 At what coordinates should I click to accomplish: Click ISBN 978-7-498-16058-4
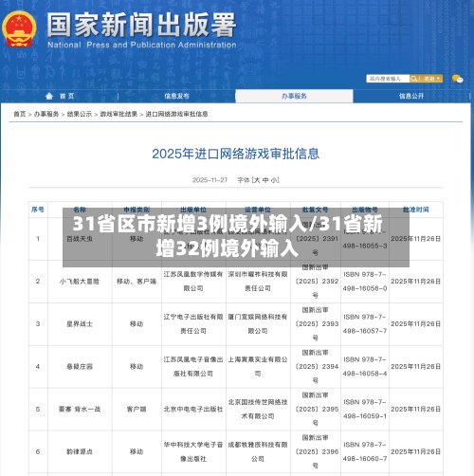tap(365, 367)
